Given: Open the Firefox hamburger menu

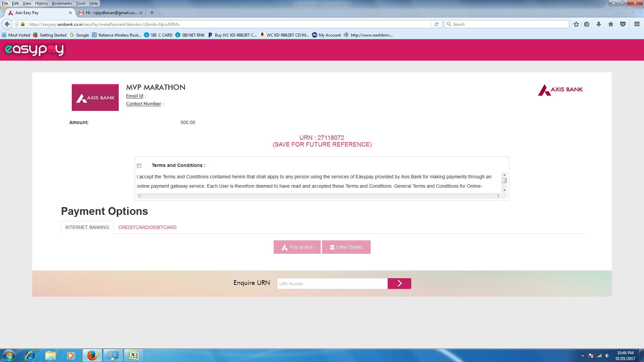Looking at the screenshot, I should click(637, 24).
